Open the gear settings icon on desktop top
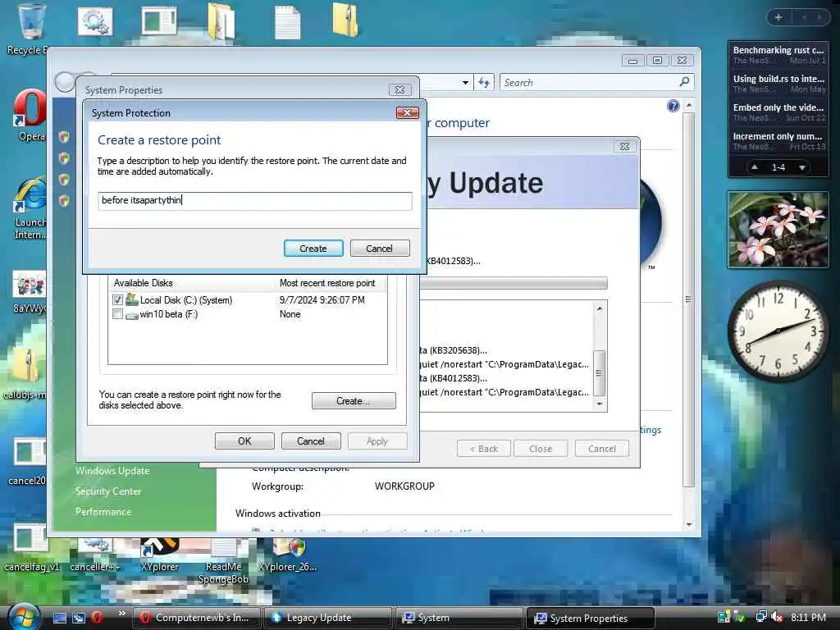This screenshot has height=630, width=840. pos(95,21)
